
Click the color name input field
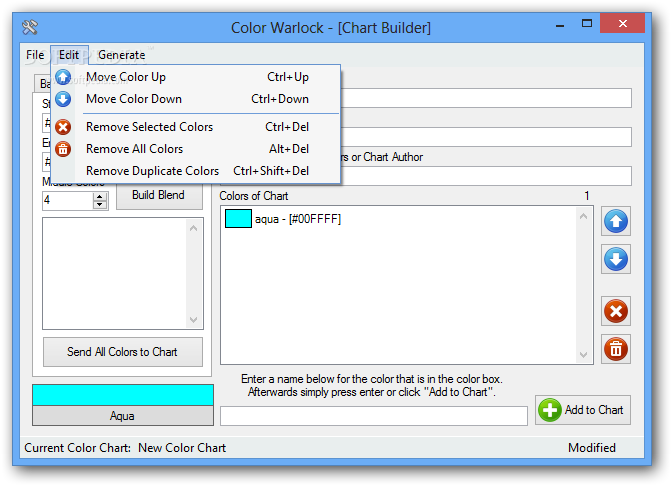click(x=374, y=416)
